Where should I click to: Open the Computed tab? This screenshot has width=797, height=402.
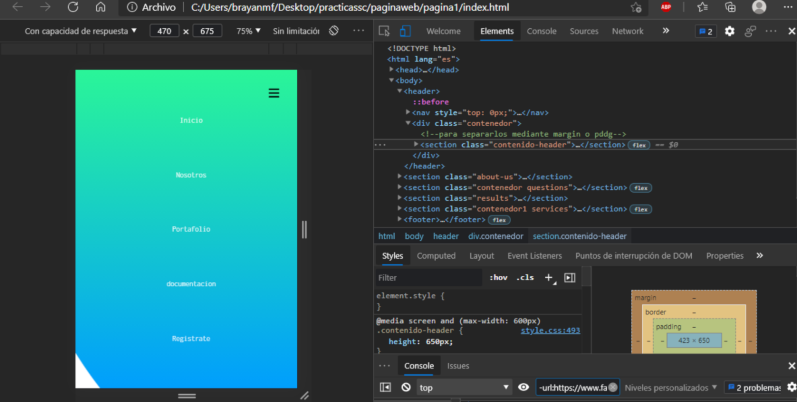click(436, 256)
